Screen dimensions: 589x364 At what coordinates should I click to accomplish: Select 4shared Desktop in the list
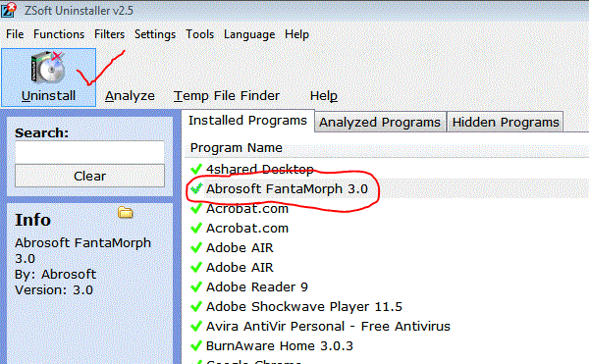pos(260,169)
